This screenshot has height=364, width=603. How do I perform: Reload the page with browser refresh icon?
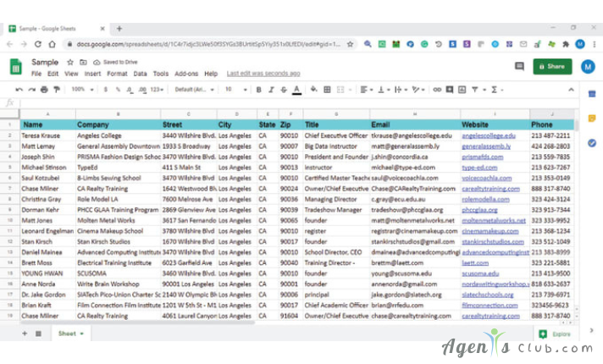point(37,44)
